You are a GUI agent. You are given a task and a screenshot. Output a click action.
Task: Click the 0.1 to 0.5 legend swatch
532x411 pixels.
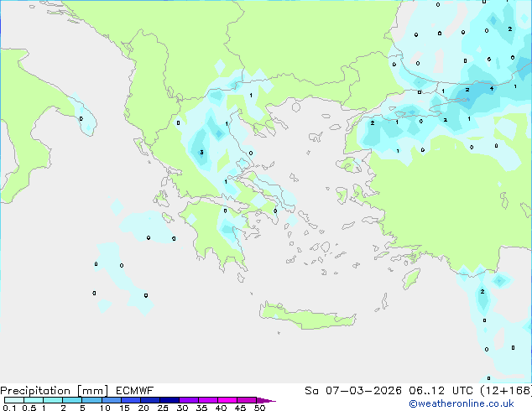pyautogui.click(x=14, y=400)
